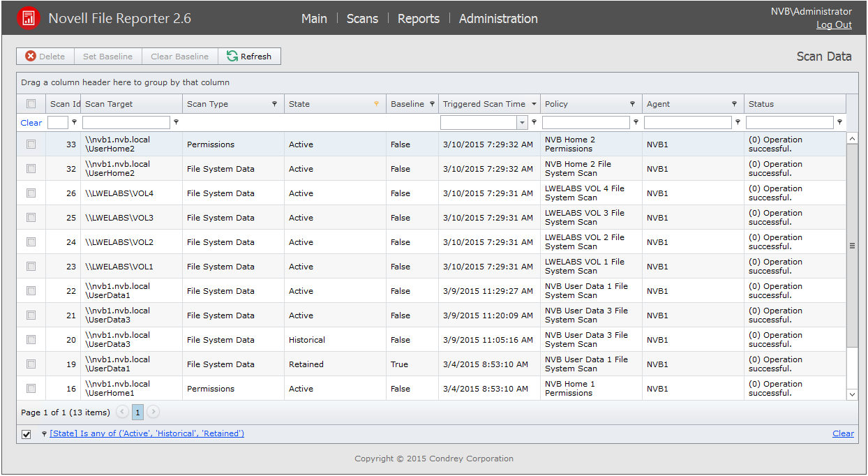Screen dimensions: 868x476
Task: Open the Administration menu
Action: pos(497,19)
